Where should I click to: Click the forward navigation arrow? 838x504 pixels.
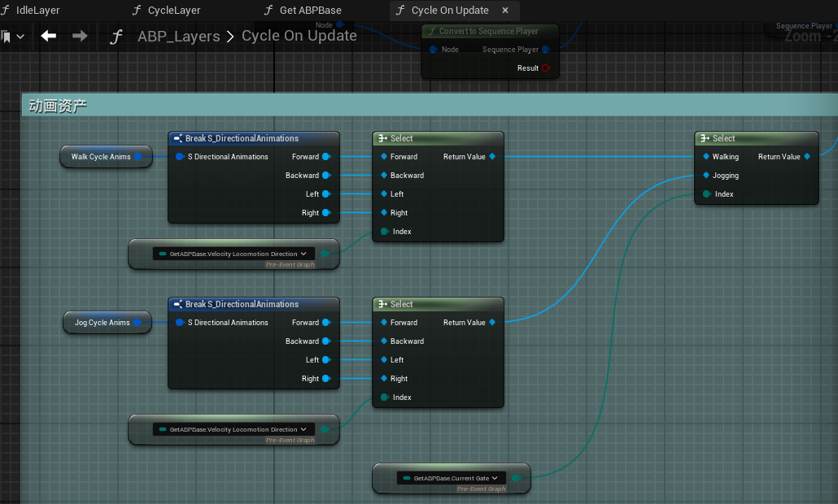coord(80,36)
